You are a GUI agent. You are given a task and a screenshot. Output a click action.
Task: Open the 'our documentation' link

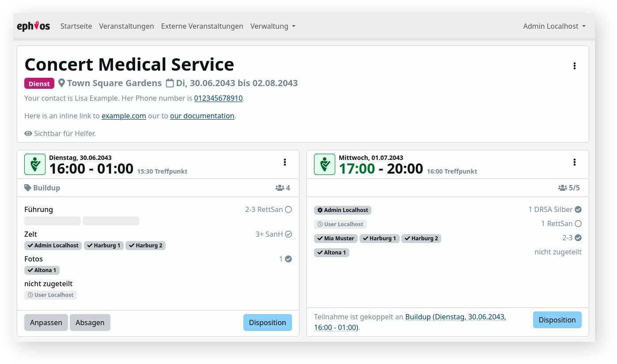coord(202,116)
